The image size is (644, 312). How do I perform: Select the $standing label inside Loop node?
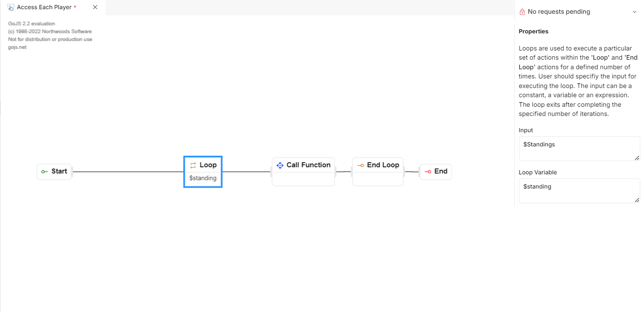[x=203, y=178]
